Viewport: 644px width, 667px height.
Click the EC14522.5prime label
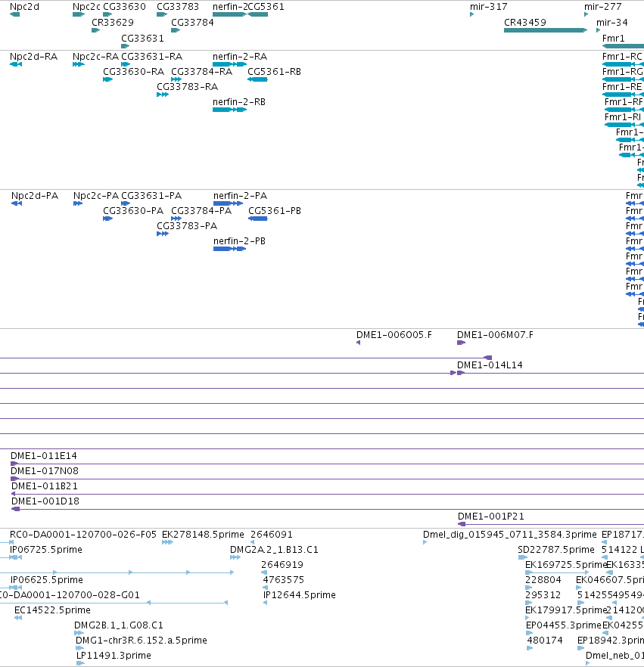tap(52, 610)
